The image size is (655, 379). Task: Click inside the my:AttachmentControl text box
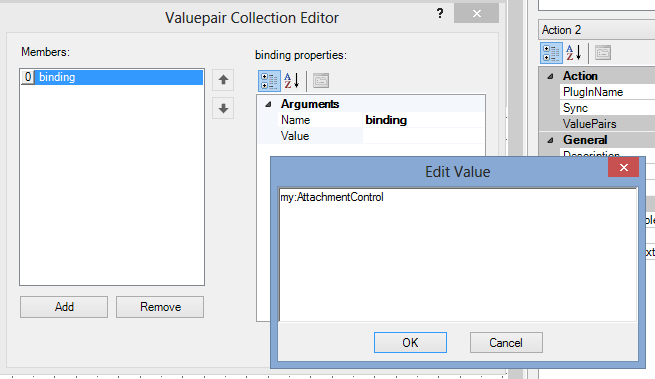click(x=458, y=255)
